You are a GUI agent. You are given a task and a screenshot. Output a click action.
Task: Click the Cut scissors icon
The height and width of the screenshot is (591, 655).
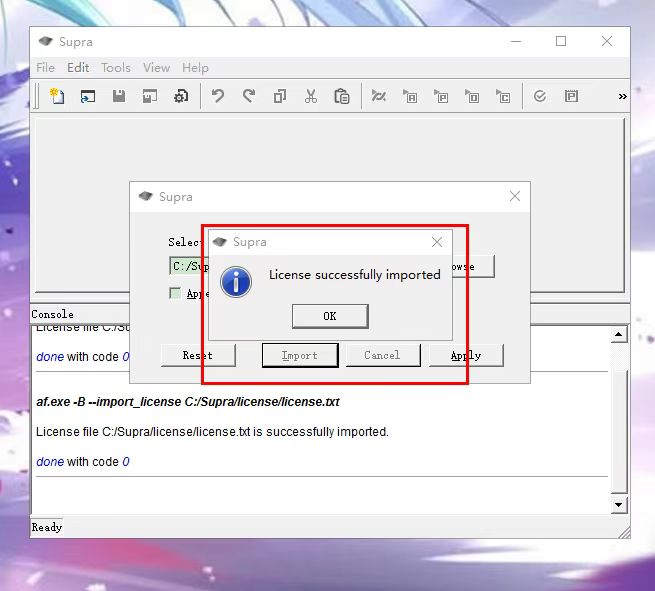coord(310,96)
